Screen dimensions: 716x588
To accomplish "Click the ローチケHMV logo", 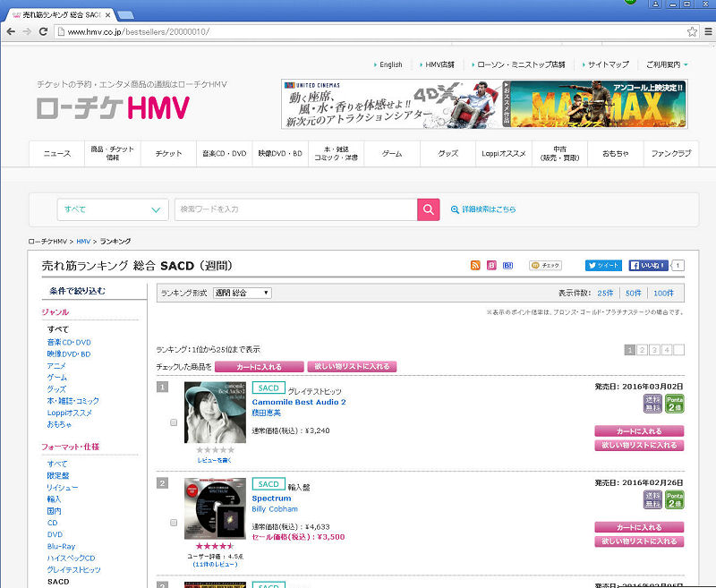I will pos(113,107).
